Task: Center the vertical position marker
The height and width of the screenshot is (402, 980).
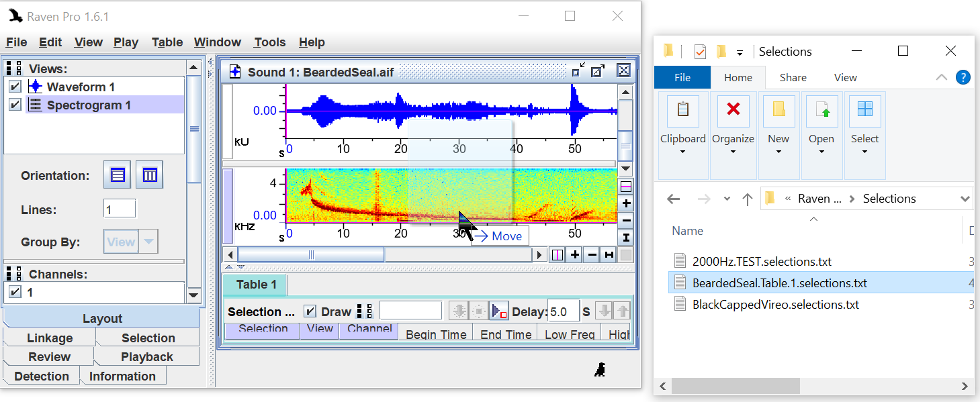Action: 626,187
